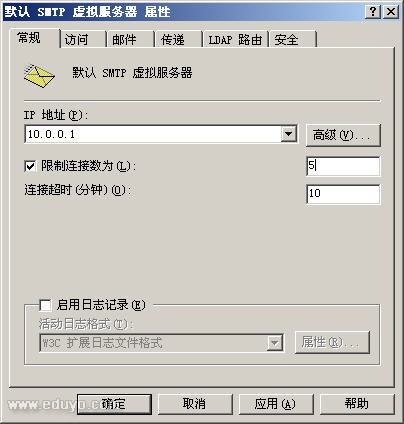
Task: Click the question mark help icon in title bar
Action: point(373,12)
